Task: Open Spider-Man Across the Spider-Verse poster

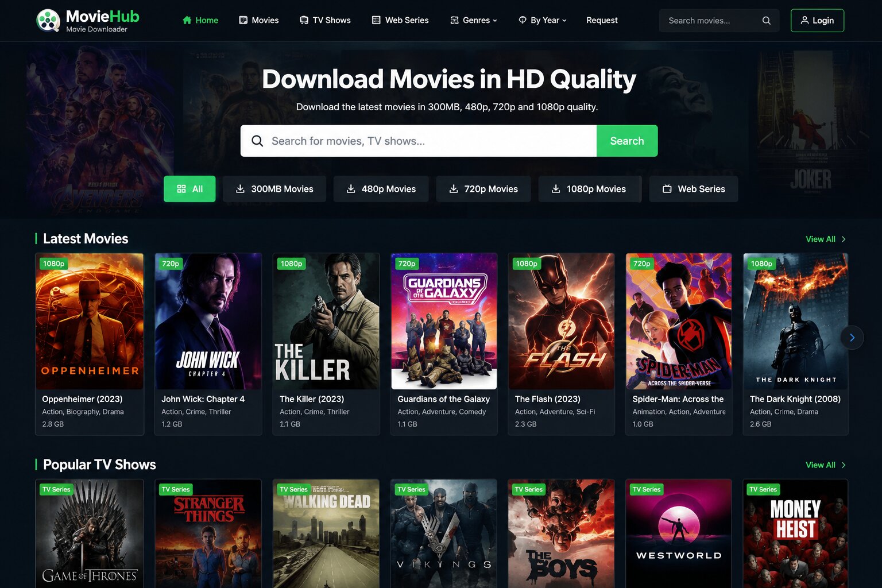Action: (x=679, y=321)
